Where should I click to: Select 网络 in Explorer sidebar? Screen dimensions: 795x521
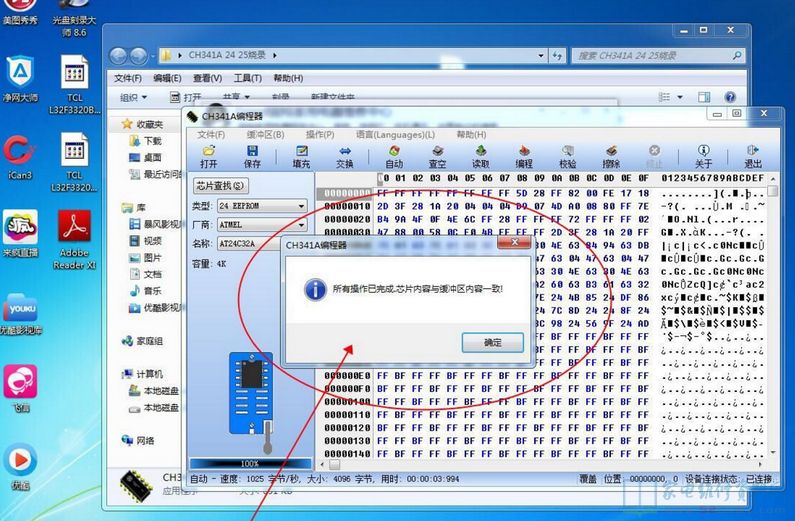pos(138,440)
